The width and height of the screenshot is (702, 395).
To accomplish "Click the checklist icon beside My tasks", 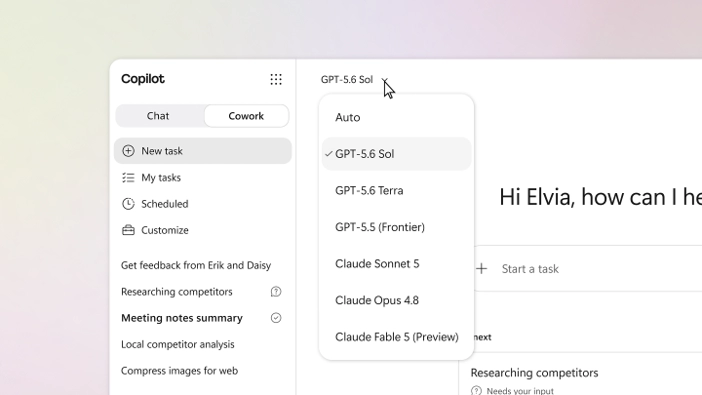I will pos(128,178).
